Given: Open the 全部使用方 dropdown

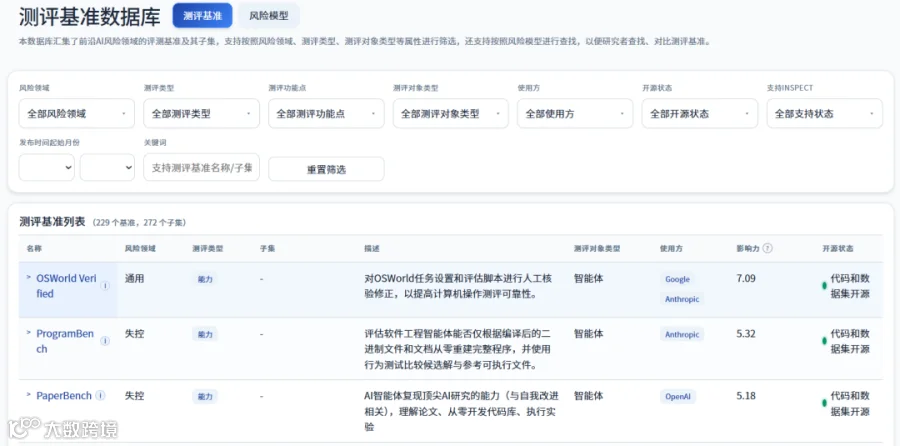Looking at the screenshot, I should [575, 114].
